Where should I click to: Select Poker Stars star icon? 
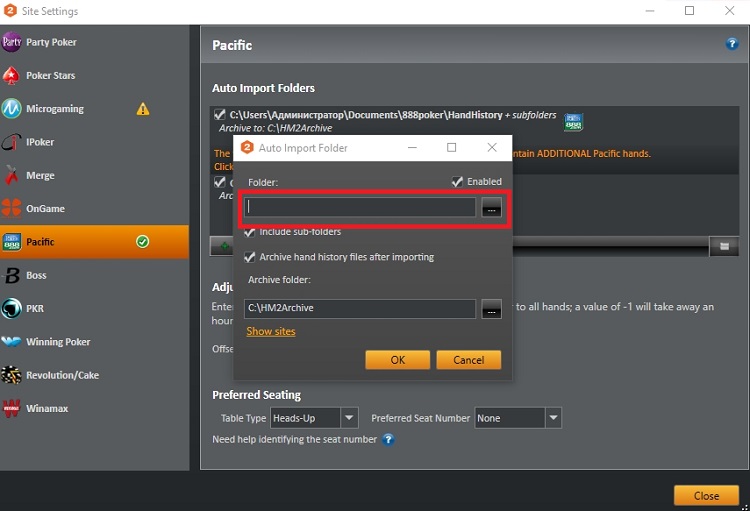[x=11, y=76]
